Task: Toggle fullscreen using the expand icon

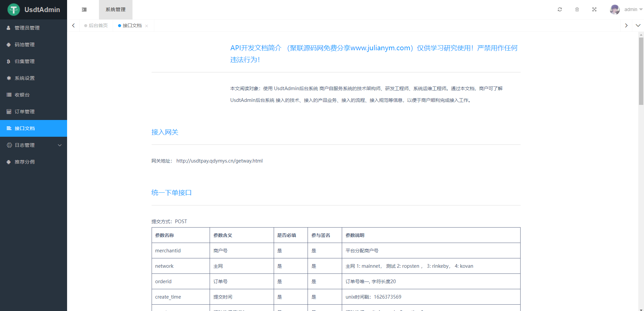Action: pos(594,9)
